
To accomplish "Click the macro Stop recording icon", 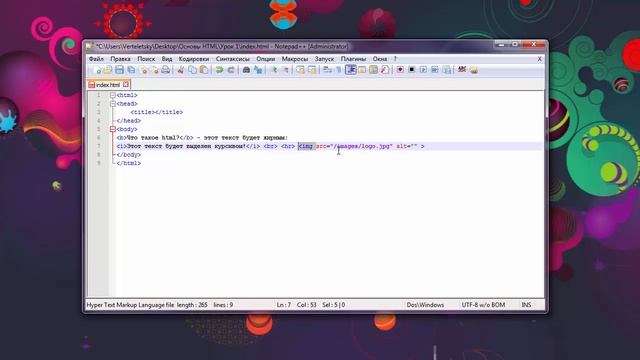I will coord(411,70).
